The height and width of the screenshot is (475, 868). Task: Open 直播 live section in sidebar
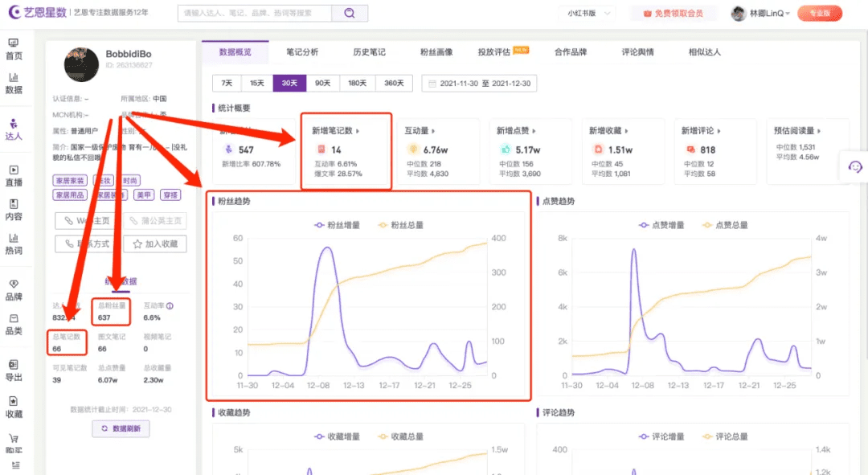(x=14, y=176)
